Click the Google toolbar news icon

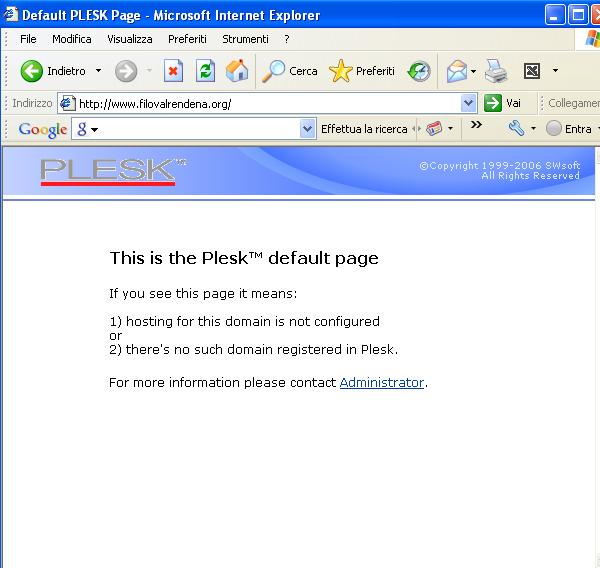[x=434, y=129]
